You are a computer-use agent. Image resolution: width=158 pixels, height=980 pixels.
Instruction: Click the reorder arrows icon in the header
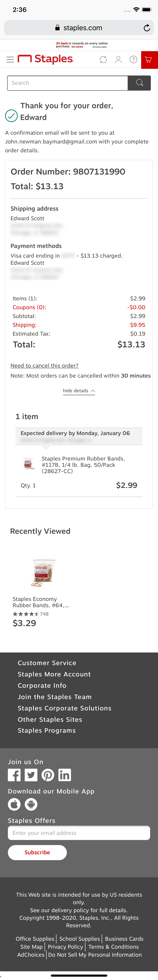(x=103, y=59)
